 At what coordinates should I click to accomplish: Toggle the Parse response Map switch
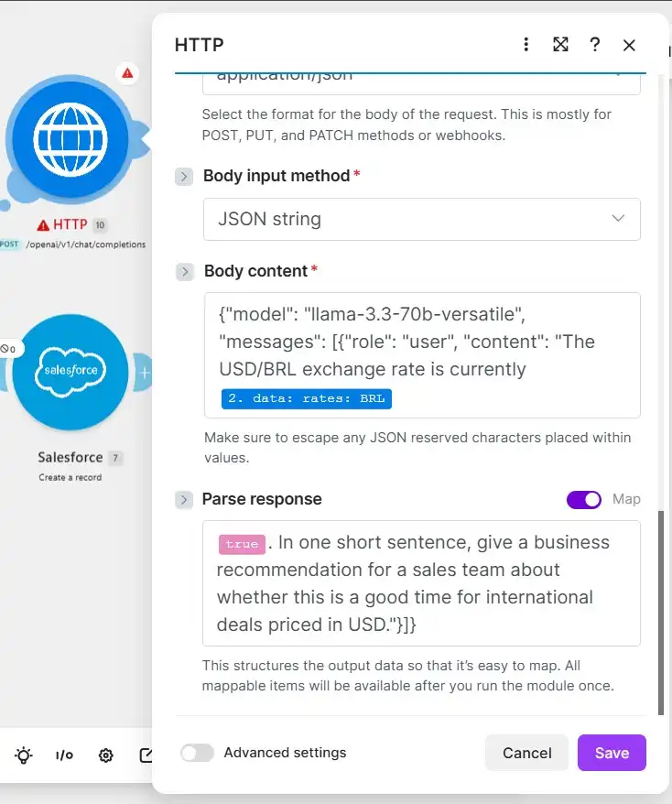[584, 499]
